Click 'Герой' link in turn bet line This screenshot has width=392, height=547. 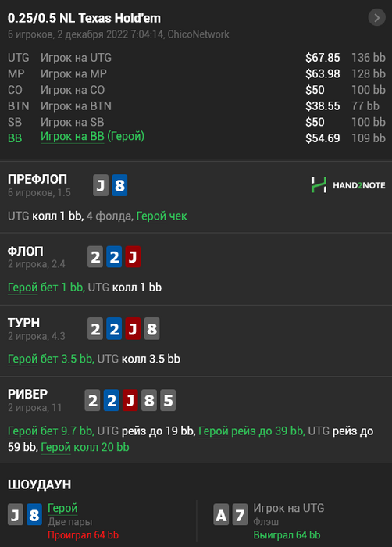[23, 359]
